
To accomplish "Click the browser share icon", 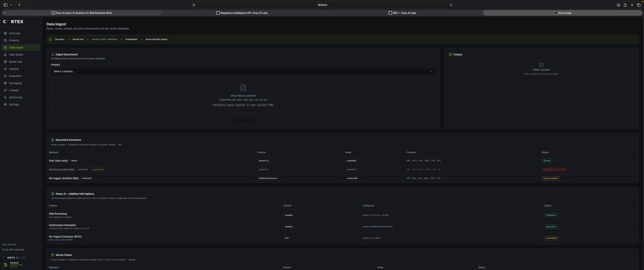I will coord(625,5).
